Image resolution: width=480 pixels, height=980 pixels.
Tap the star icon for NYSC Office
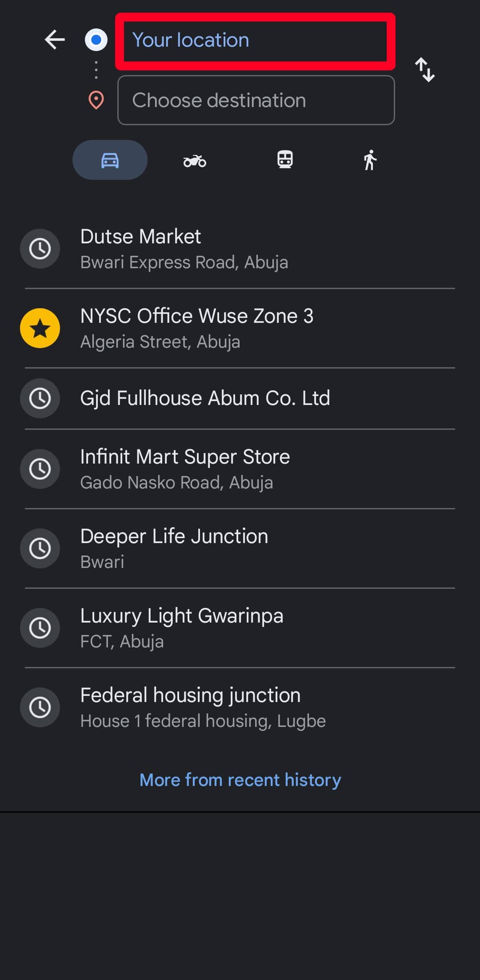coord(40,328)
